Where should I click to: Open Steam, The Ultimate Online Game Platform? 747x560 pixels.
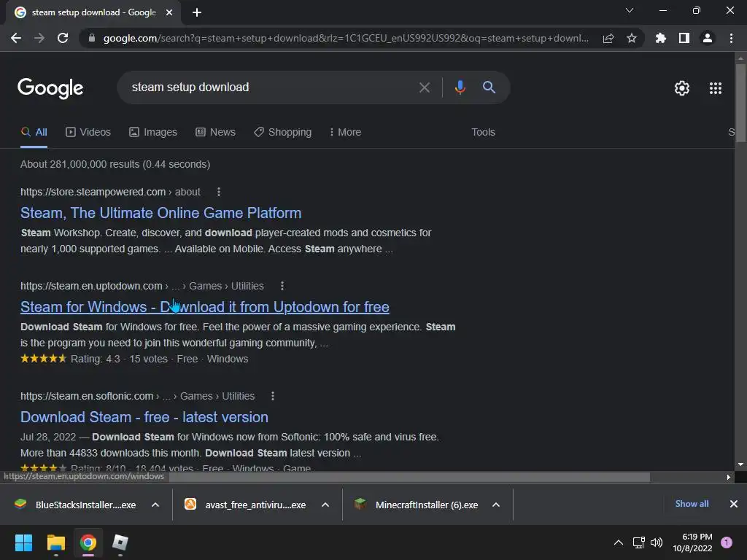click(x=160, y=213)
